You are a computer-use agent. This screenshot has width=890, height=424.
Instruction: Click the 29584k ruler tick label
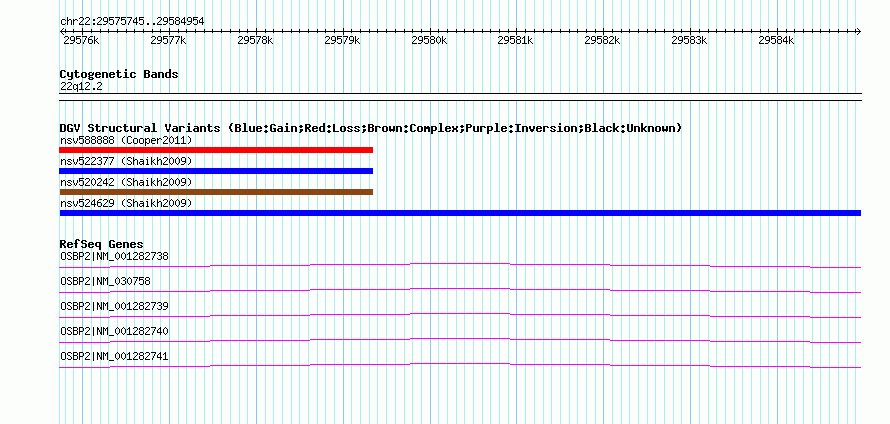(775, 40)
